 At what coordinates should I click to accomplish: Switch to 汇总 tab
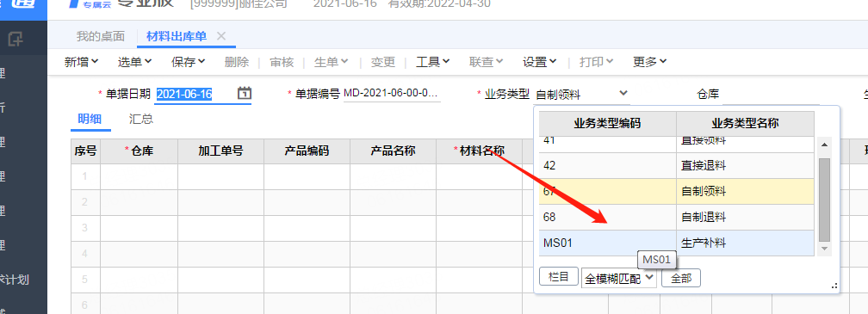coord(141,119)
